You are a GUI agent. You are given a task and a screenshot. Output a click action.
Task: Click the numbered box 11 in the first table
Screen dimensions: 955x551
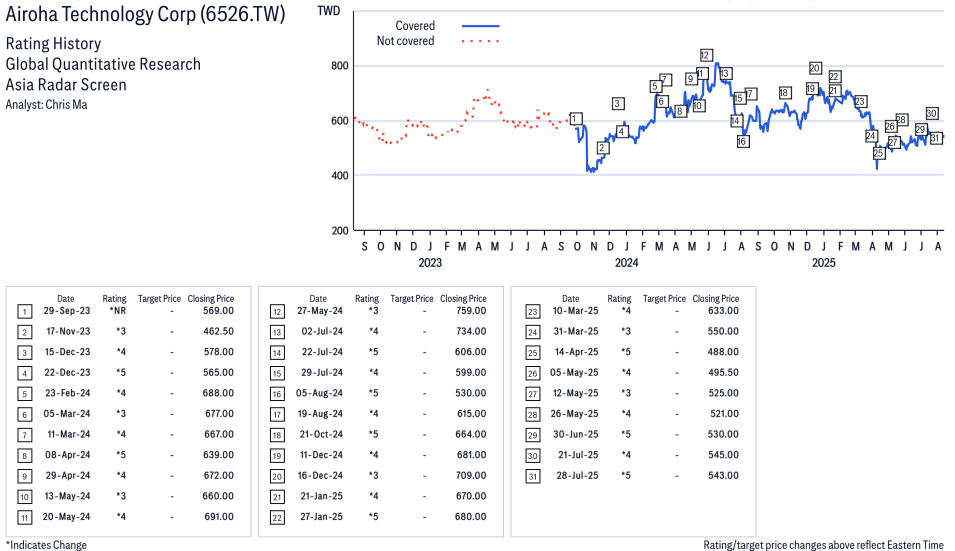[x=24, y=518]
